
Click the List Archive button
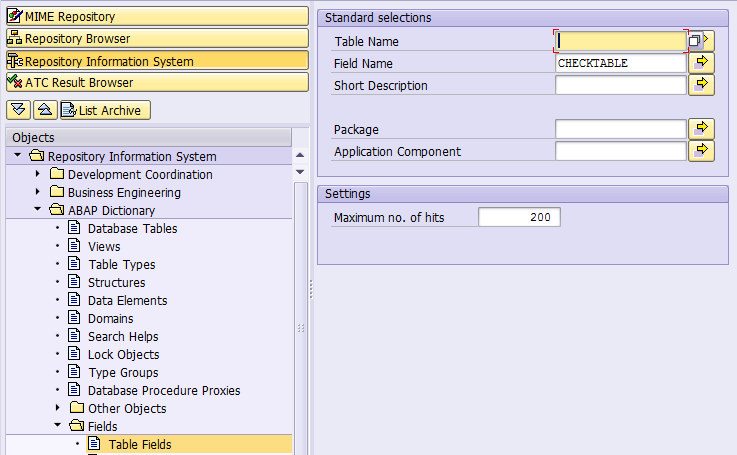(x=105, y=110)
